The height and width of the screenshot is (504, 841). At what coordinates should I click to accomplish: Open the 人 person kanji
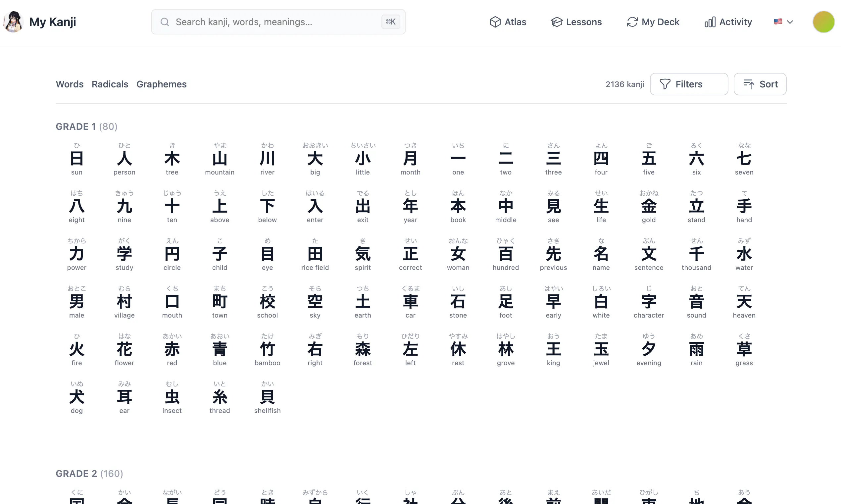124,159
